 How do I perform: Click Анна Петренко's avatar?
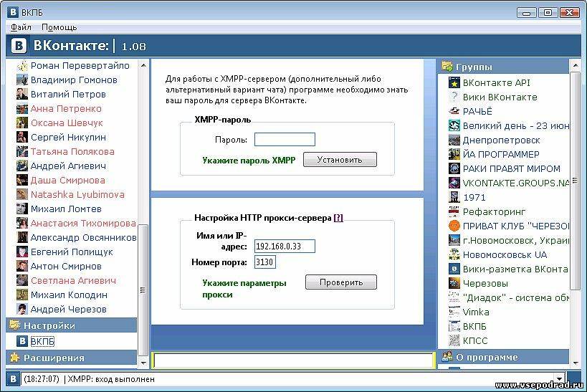22,109
